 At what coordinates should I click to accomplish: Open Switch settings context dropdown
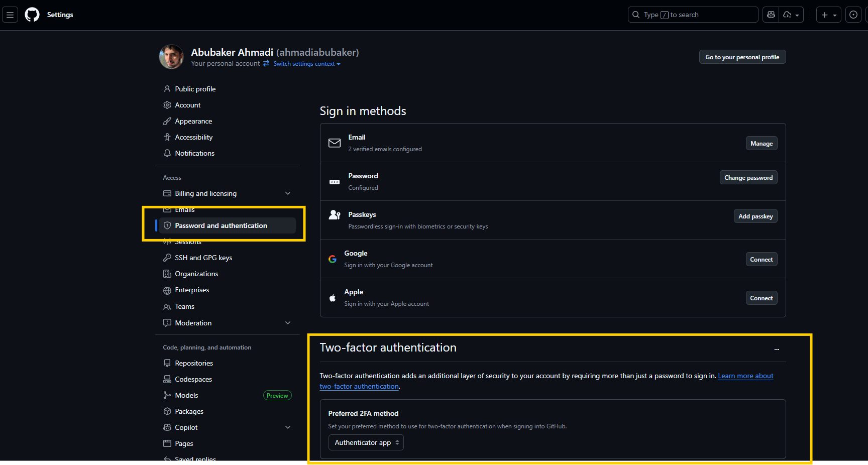pos(306,64)
